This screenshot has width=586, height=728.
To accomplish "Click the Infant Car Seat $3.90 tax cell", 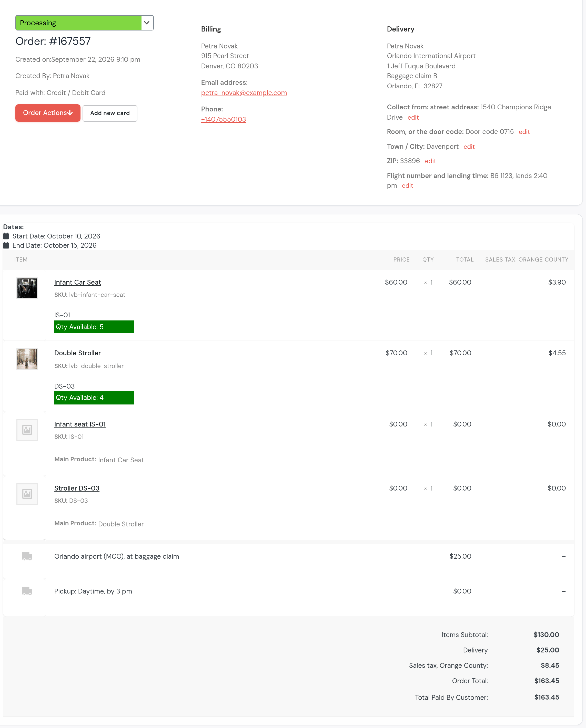I will [x=557, y=282].
